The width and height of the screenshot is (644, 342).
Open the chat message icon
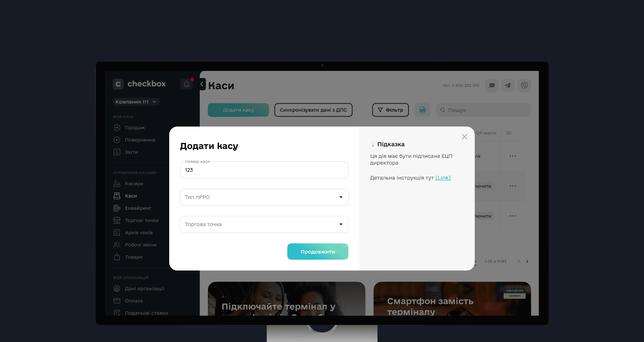point(492,85)
